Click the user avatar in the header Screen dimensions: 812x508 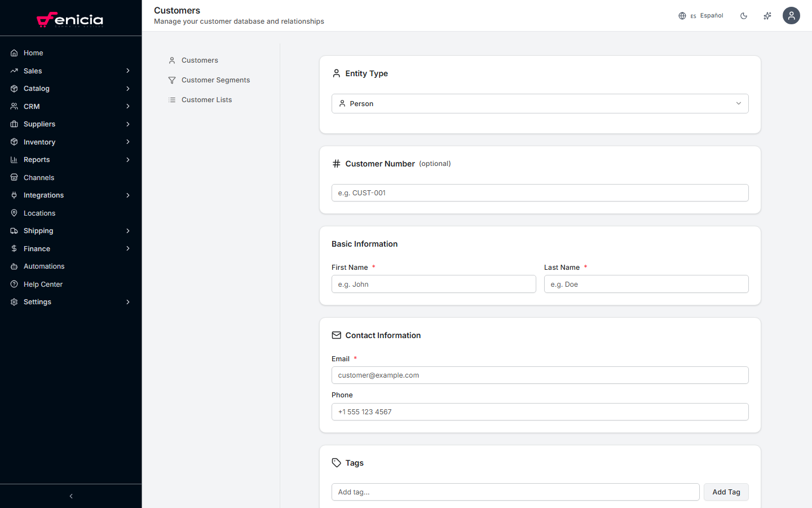pos(791,15)
